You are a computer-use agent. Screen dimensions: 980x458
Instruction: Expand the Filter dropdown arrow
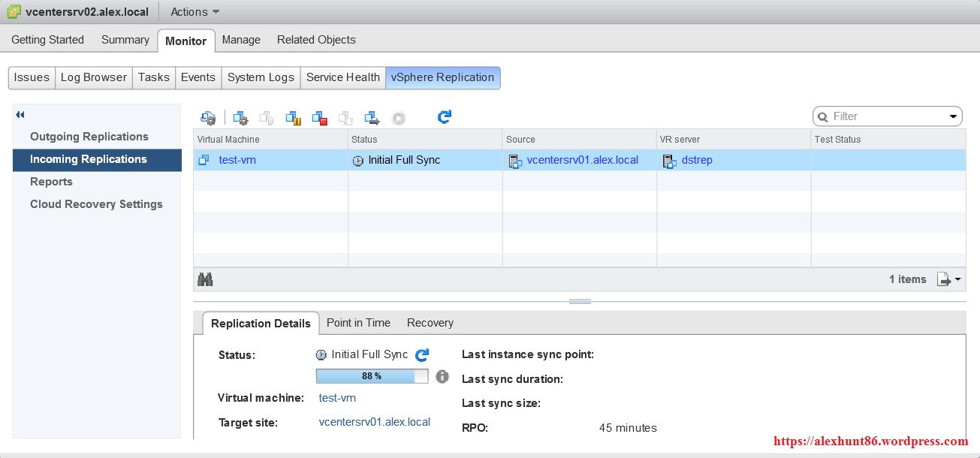(x=953, y=116)
